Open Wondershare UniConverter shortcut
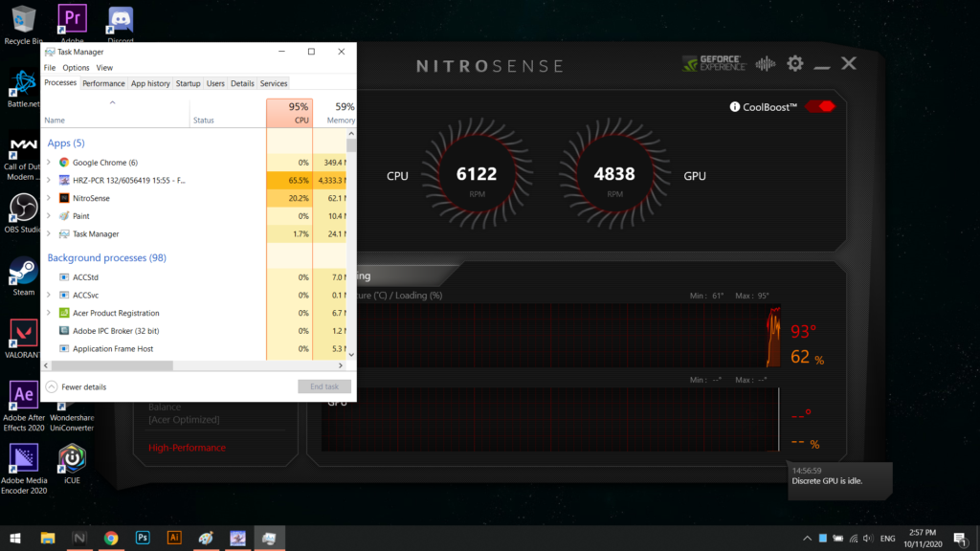This screenshot has width=980, height=551. 72,417
